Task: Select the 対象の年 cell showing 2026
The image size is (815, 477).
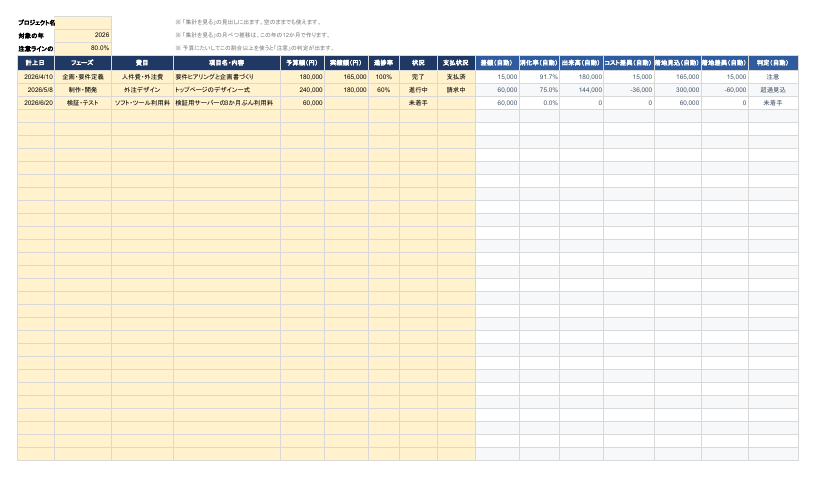Action: (83, 35)
